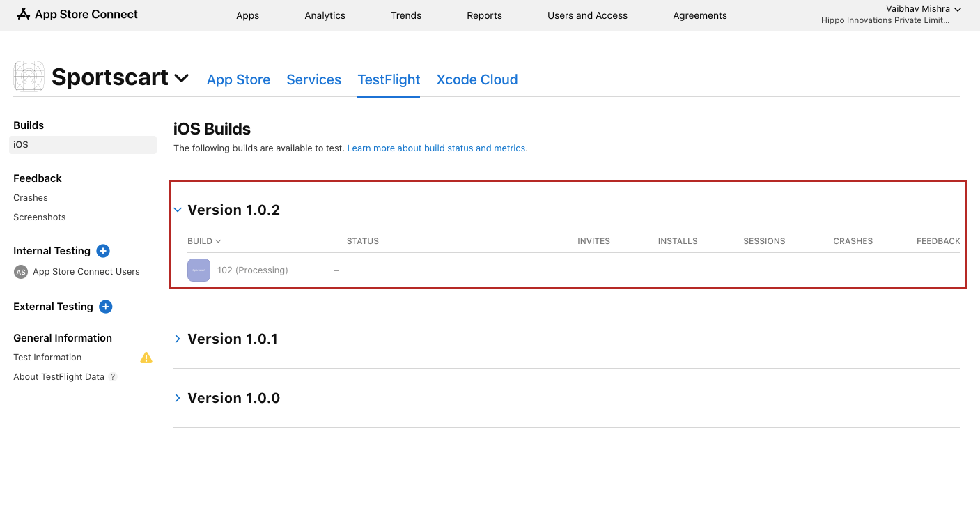Click the App Store Connect logo
This screenshot has height=506, width=980.
click(77, 14)
